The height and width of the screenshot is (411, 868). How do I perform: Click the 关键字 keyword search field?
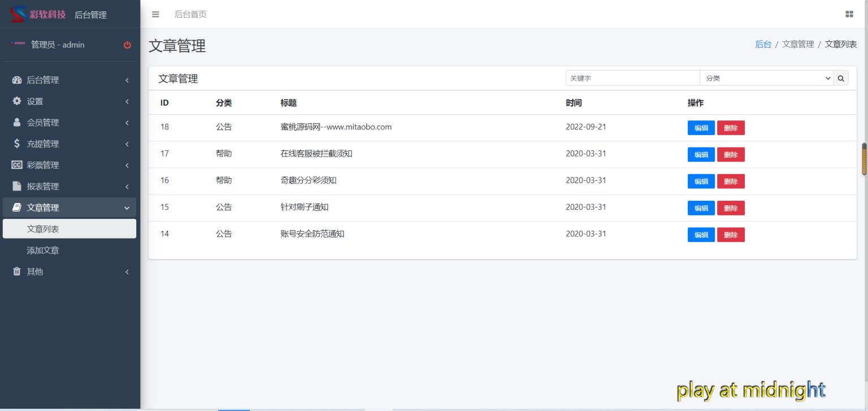632,78
